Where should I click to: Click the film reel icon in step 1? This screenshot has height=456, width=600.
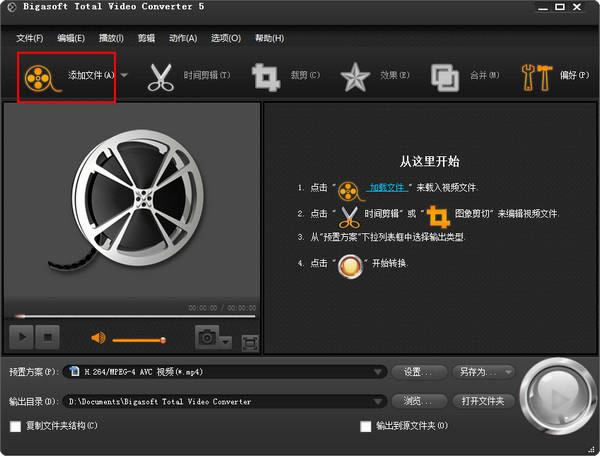[350, 191]
